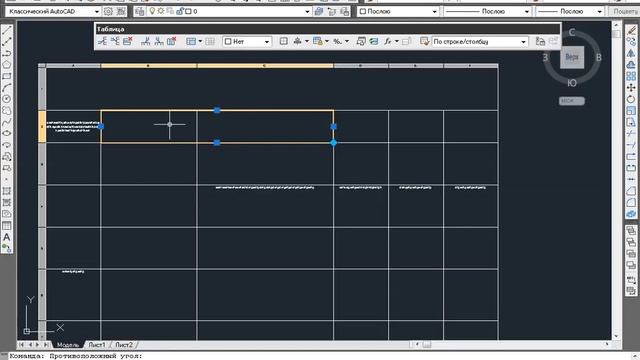Select the Circle draw tool
The height and width of the screenshot is (360, 640).
click(x=7, y=99)
